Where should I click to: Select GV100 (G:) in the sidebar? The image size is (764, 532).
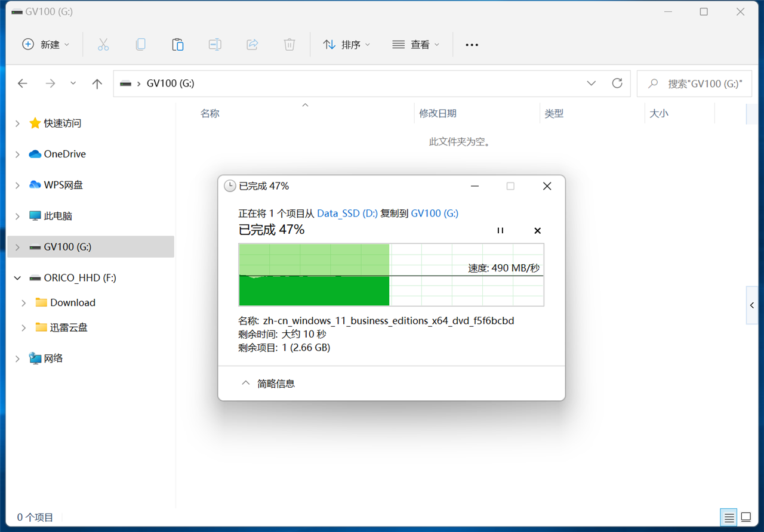pos(91,247)
